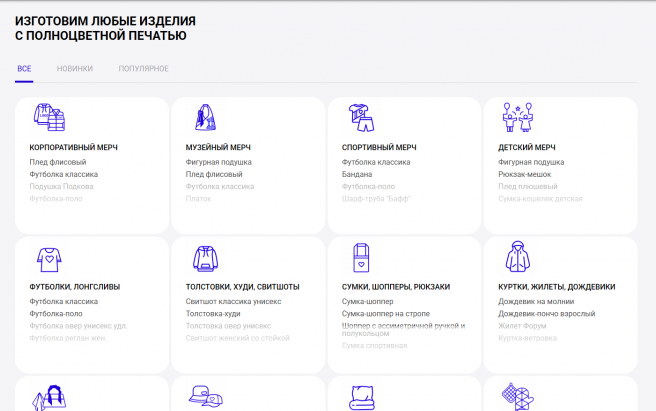Click Плед флисовый under Музейный мерч
Image resolution: width=656 pixels, height=411 pixels.
click(214, 174)
